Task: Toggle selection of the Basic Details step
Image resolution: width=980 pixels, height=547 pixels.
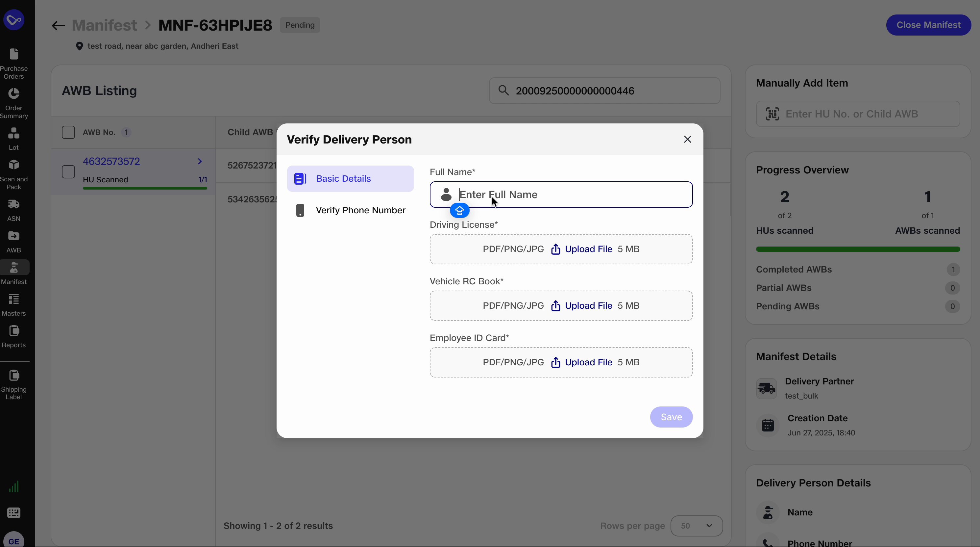Action: pyautogui.click(x=350, y=178)
